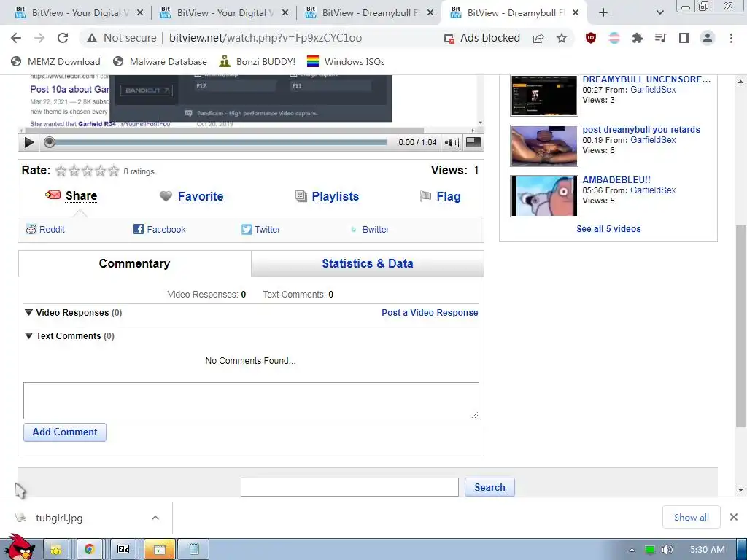Switch to the first BitView browser tab
Screen dimensions: 747x560
pos(79,13)
